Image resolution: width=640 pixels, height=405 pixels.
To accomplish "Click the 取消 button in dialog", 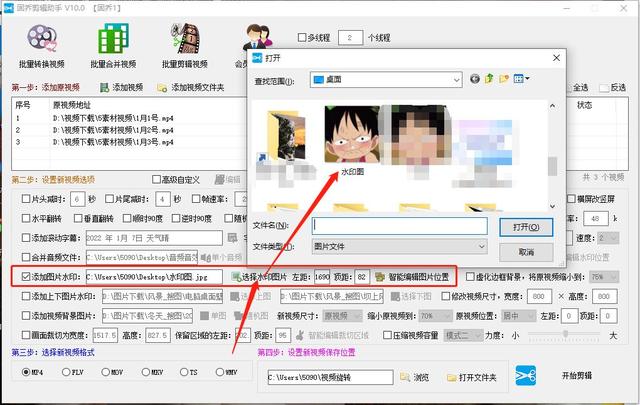I will pos(526,252).
